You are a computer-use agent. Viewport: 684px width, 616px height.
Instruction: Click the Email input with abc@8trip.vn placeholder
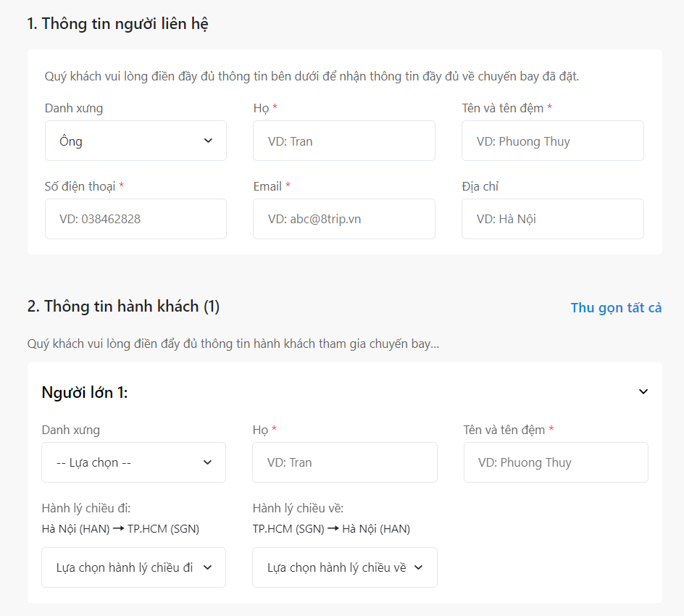(343, 219)
